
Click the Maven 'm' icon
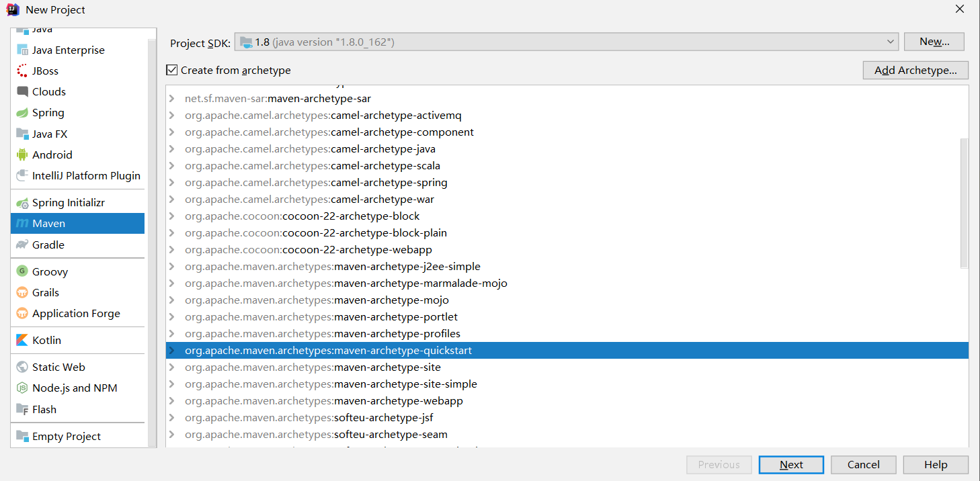pos(22,223)
